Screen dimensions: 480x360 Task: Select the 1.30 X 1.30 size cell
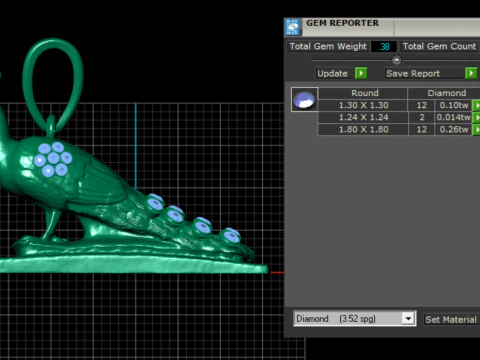pyautogui.click(x=363, y=105)
